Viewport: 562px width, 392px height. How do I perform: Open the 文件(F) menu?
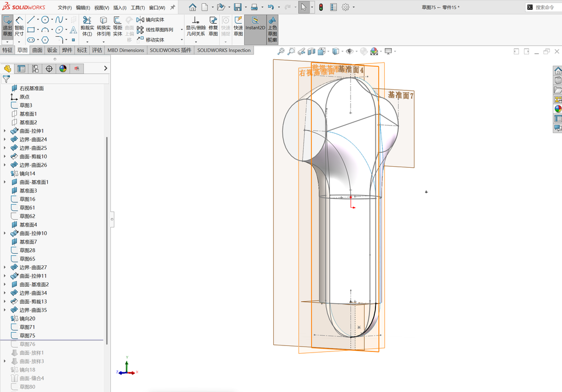65,7
